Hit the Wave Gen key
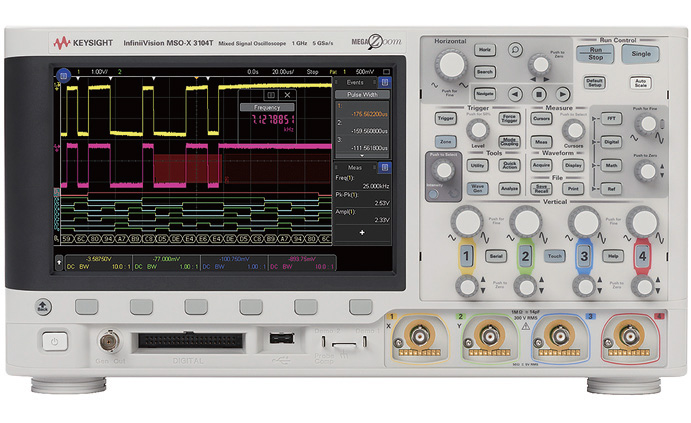 (477, 189)
